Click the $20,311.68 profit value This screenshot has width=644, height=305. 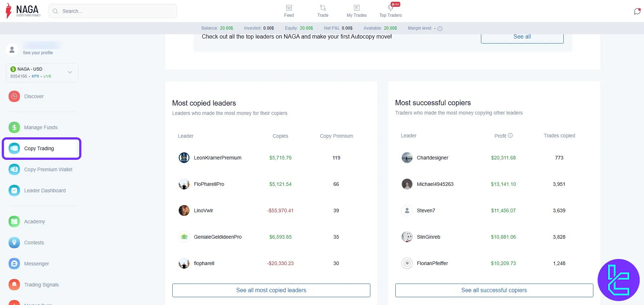click(503, 158)
